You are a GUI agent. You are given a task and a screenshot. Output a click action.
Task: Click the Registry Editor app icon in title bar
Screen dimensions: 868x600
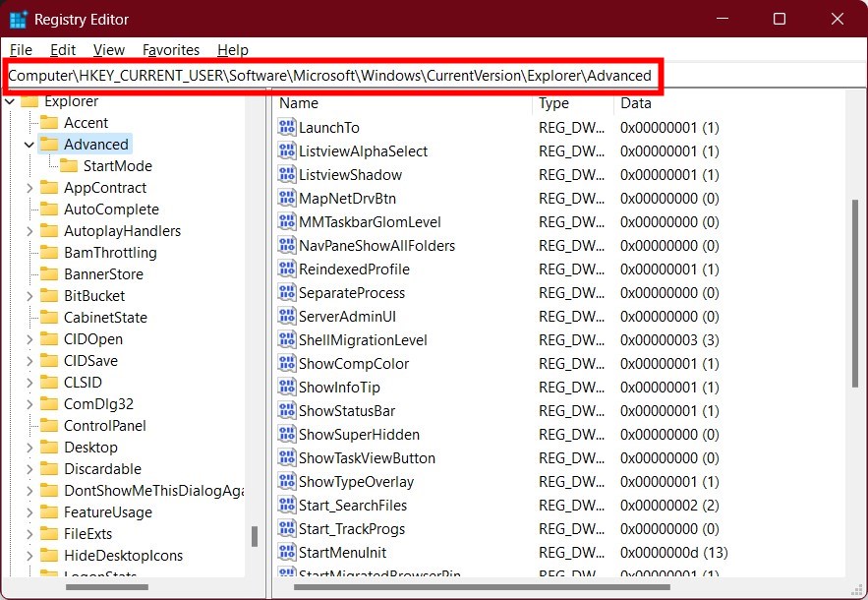[x=19, y=20]
